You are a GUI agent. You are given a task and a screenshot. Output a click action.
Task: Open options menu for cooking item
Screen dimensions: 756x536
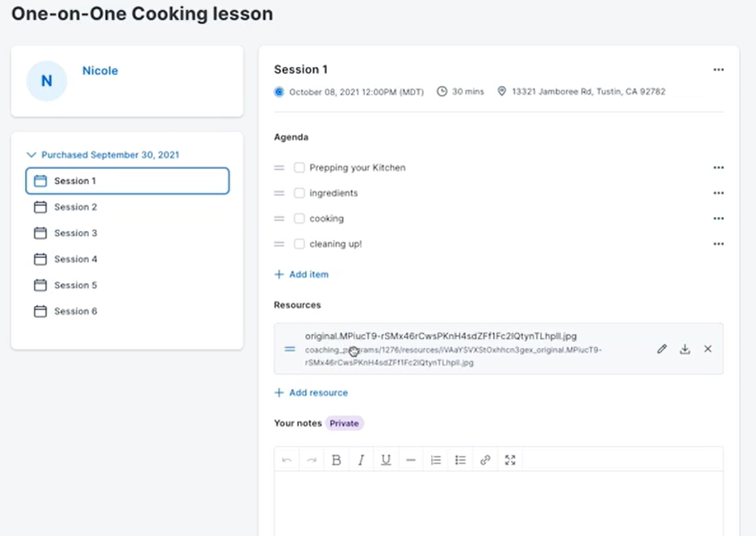point(718,219)
